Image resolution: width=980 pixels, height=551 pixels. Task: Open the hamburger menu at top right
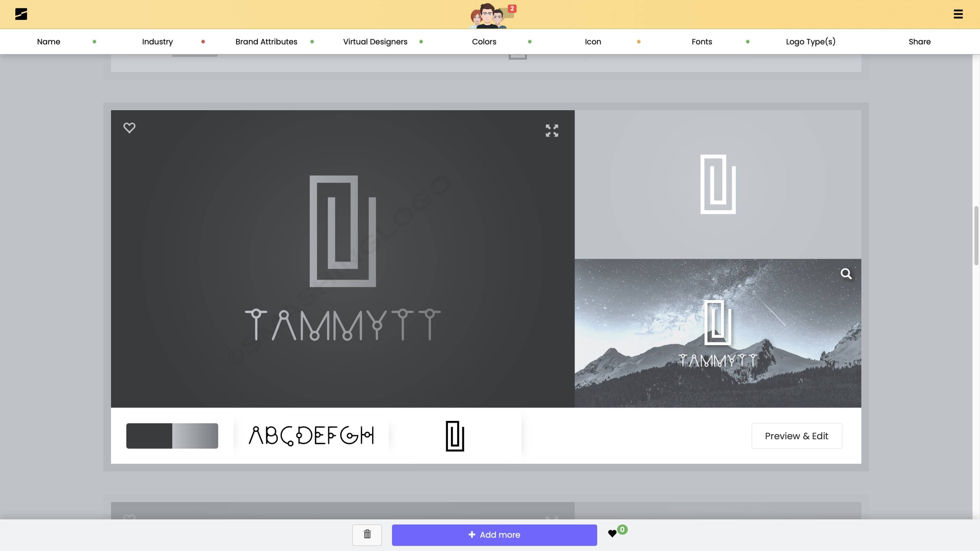958,14
